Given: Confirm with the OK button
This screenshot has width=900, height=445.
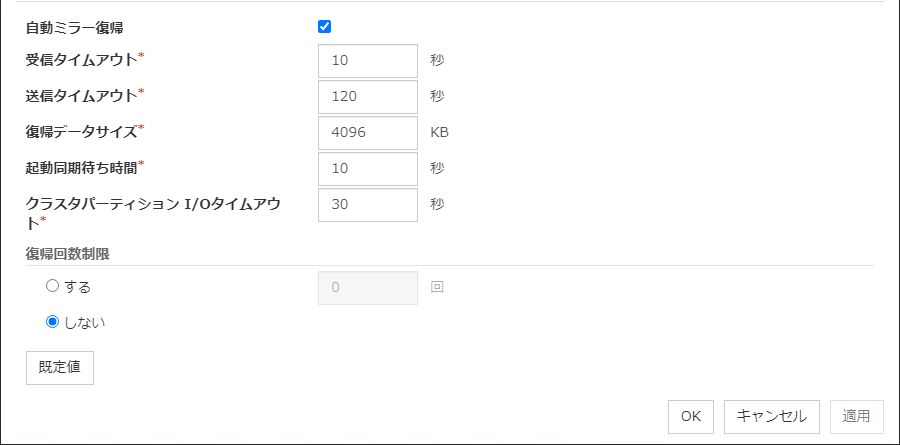Looking at the screenshot, I should (691, 416).
